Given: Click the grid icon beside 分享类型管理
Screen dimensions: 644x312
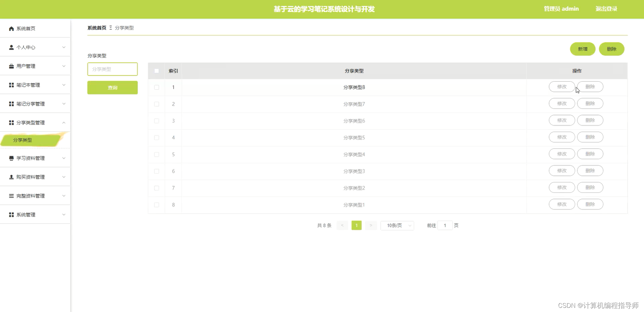Looking at the screenshot, I should point(11,123).
